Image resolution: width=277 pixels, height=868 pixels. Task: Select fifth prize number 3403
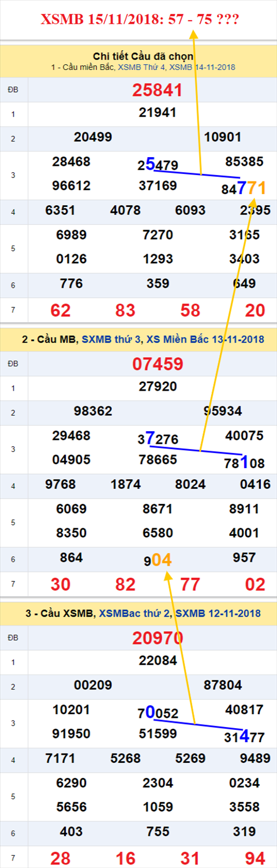244,259
